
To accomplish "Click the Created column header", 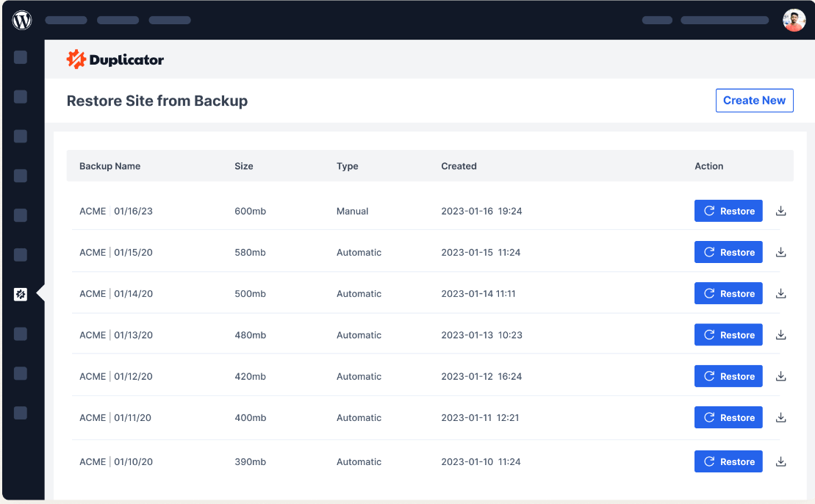I will click(459, 166).
